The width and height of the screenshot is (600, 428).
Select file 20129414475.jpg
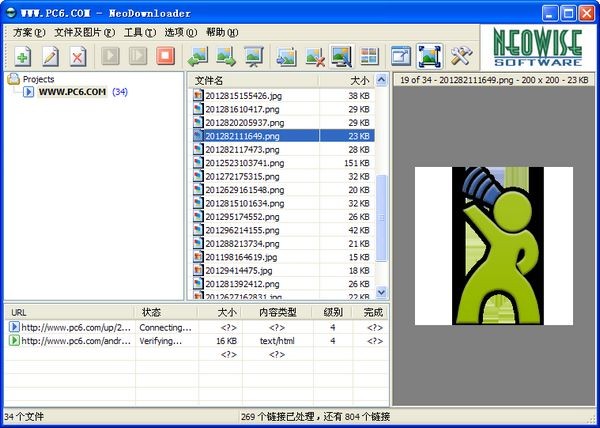pos(239,271)
